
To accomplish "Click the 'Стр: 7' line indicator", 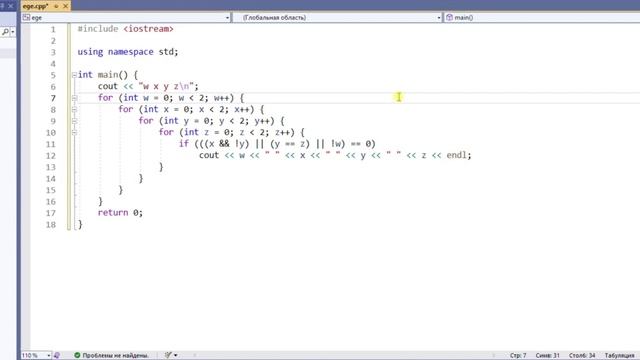I will (518, 356).
